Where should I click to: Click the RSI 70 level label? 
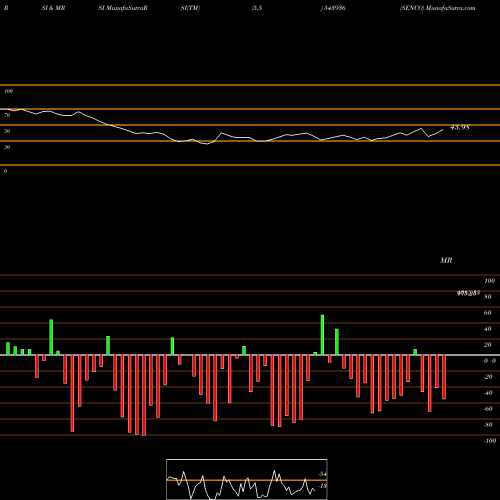[7, 115]
